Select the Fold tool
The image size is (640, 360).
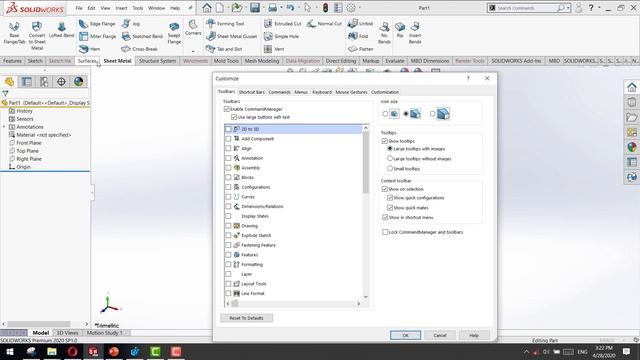coord(358,36)
